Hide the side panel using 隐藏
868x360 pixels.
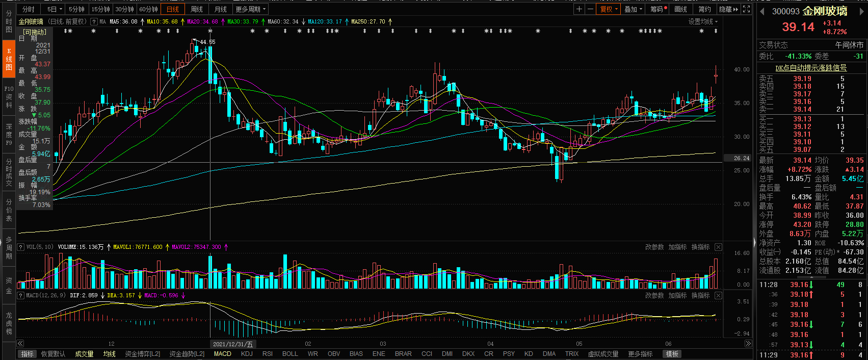[x=728, y=9]
